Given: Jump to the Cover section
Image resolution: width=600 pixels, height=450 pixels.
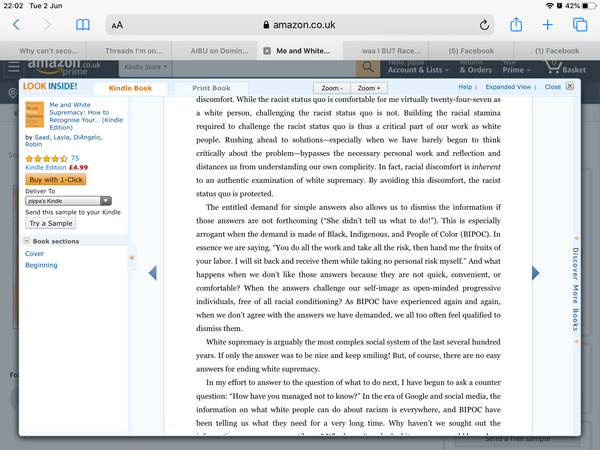Looking at the screenshot, I should tap(34, 253).
